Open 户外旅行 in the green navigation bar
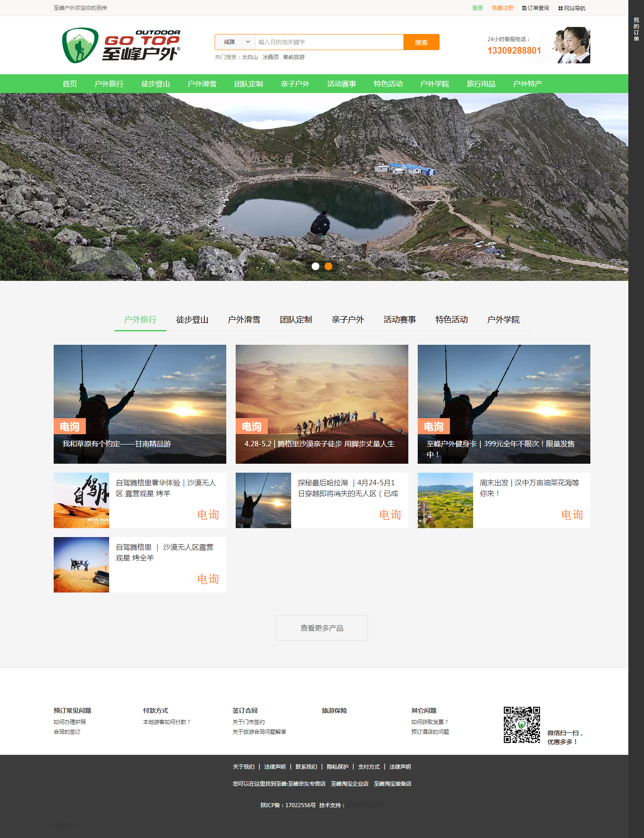The image size is (644, 838). pyautogui.click(x=109, y=84)
